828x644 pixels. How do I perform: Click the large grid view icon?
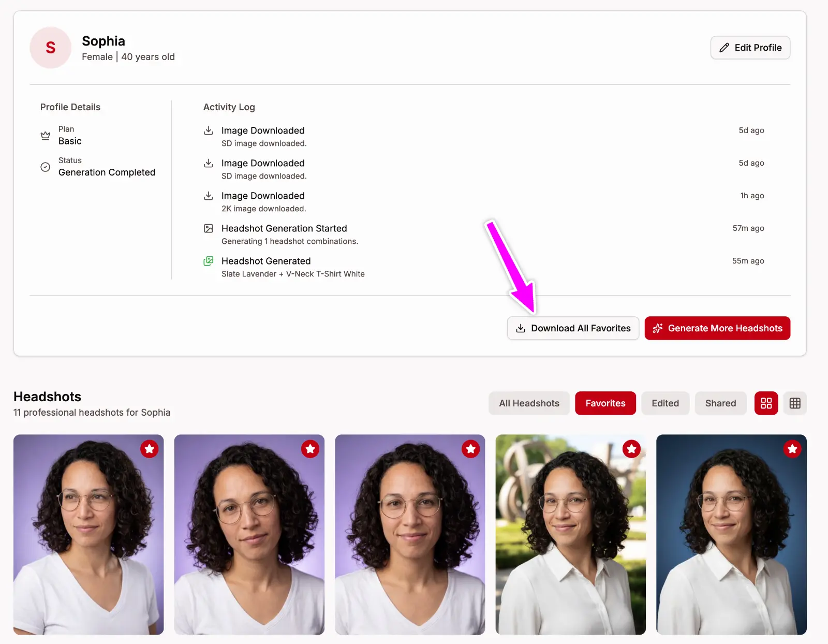pyautogui.click(x=766, y=403)
